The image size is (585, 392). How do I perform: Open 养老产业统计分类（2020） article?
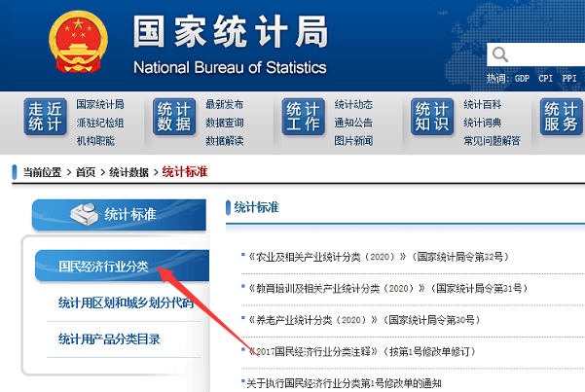point(364,320)
